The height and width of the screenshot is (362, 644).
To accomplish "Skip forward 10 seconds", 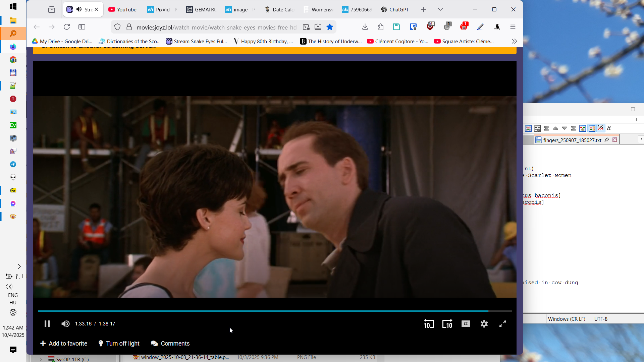I will (447, 324).
